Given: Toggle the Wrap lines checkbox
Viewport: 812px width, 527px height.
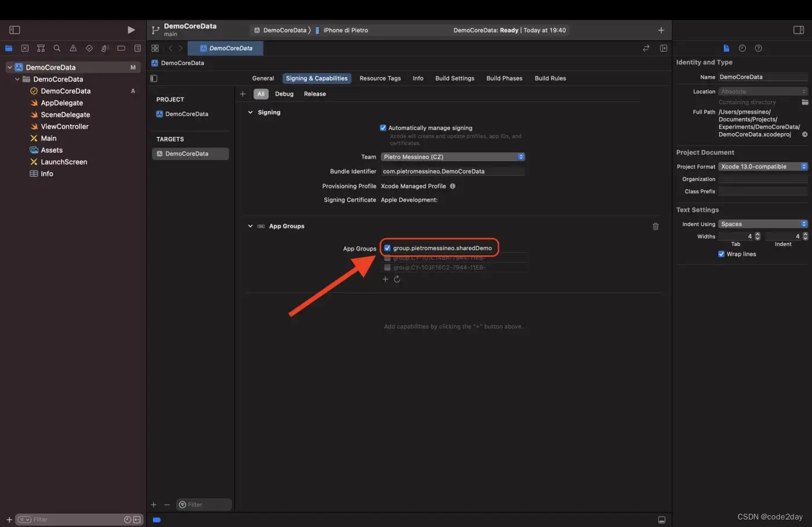Looking at the screenshot, I should point(722,254).
